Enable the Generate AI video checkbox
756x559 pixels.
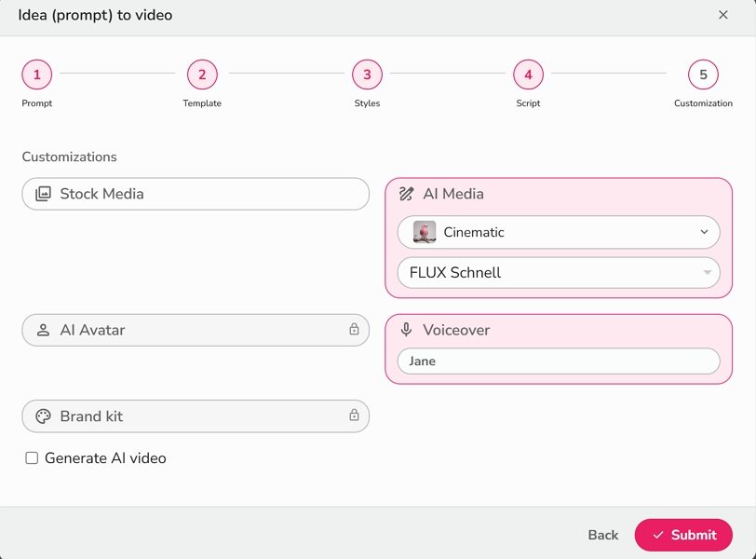click(x=31, y=457)
